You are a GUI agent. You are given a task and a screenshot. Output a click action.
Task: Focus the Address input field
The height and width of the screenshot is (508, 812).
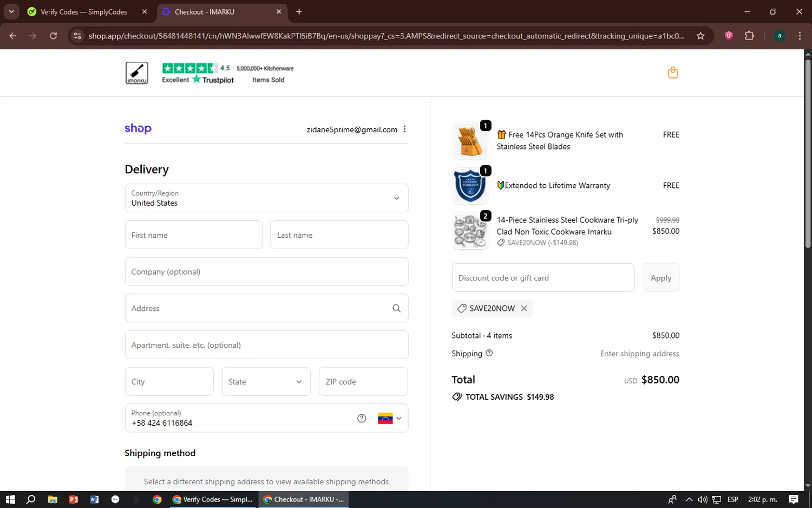point(266,308)
